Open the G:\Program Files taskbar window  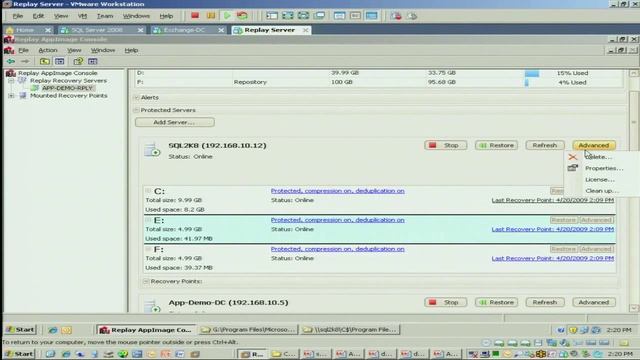coord(248,329)
